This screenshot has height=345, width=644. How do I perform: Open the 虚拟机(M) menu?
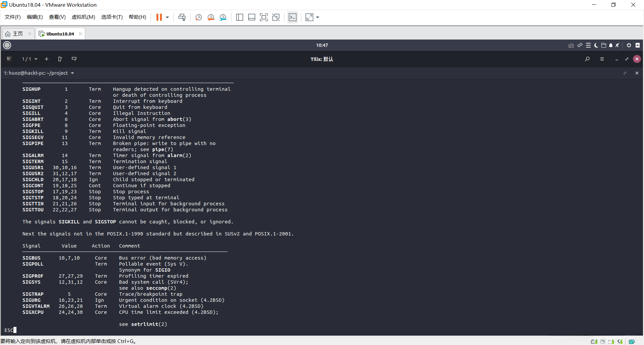point(83,17)
